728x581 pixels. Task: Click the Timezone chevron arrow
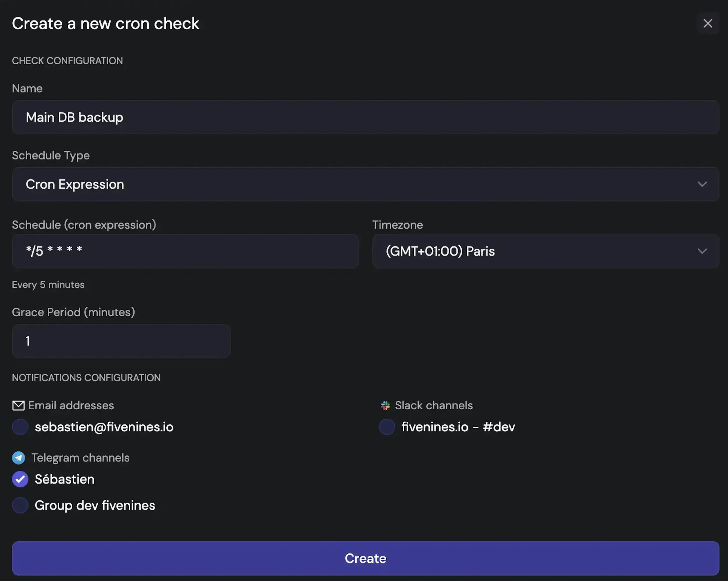point(702,251)
